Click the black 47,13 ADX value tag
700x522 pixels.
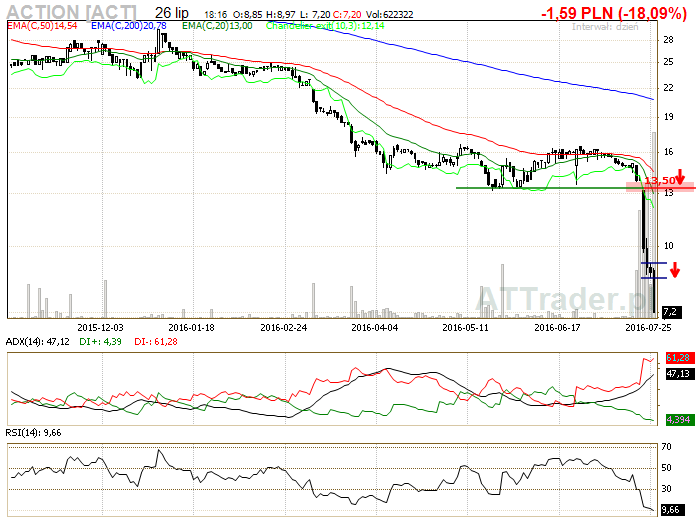coord(680,374)
